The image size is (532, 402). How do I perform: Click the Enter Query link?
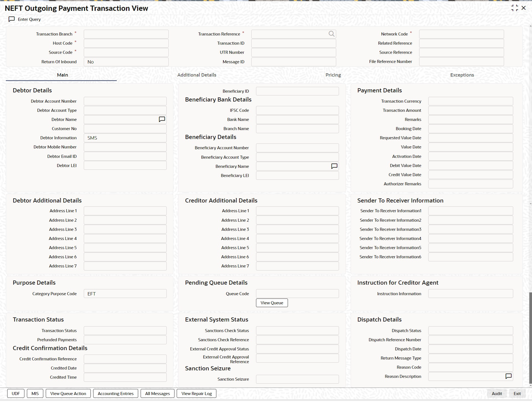coord(29,19)
